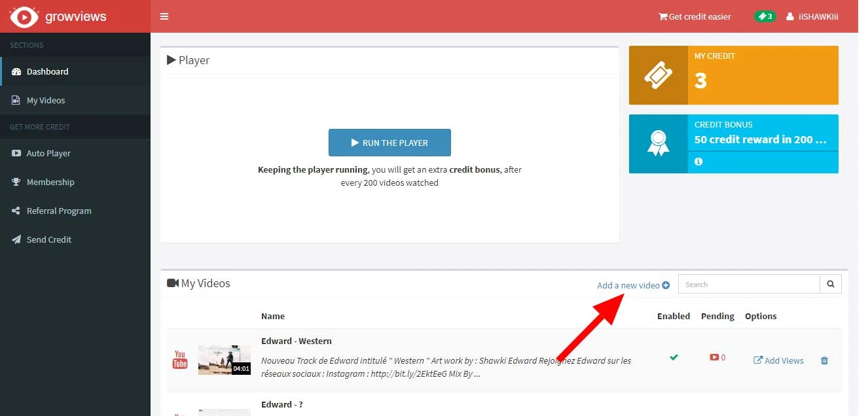
Task: Open the Get credit easier link
Action: tap(695, 16)
